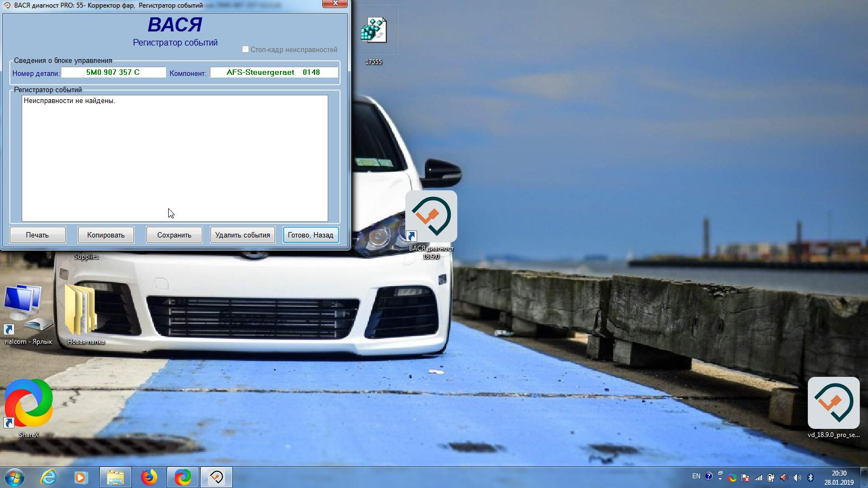Close the ВАСЯ диагност PRO window

pyautogui.click(x=335, y=3)
